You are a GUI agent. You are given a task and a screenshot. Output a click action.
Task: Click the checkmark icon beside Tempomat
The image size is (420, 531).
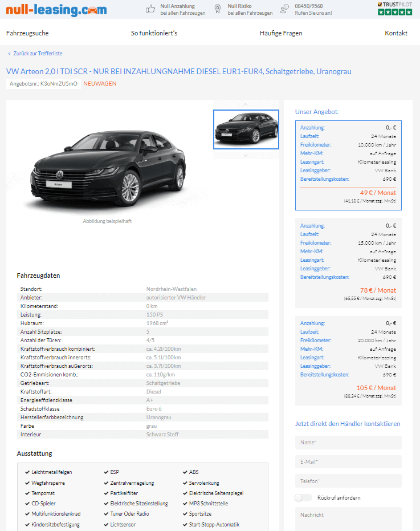click(x=27, y=493)
